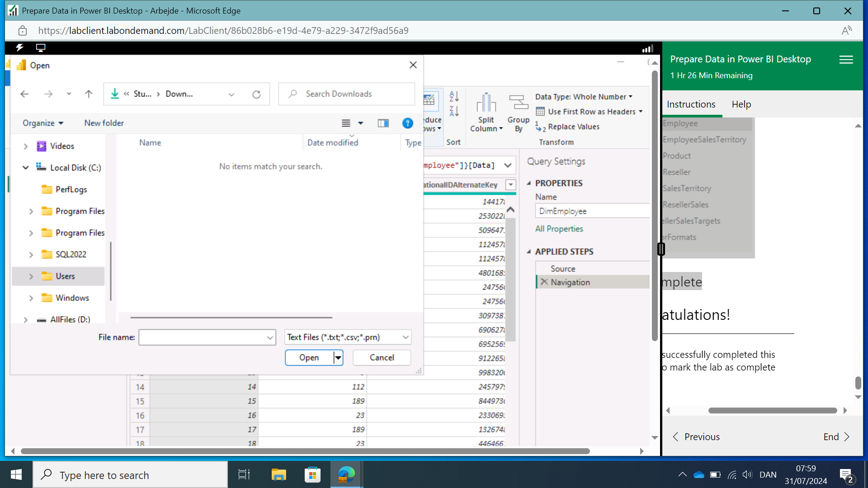Collapse the APPLIED STEPS section
The height and width of the screenshot is (488, 868).
[x=528, y=252]
